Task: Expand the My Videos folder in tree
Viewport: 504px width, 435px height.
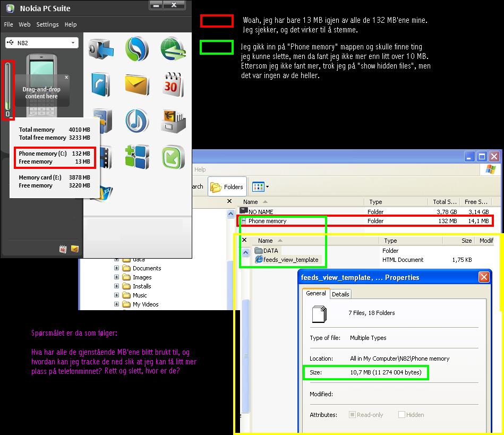Action: [x=116, y=304]
